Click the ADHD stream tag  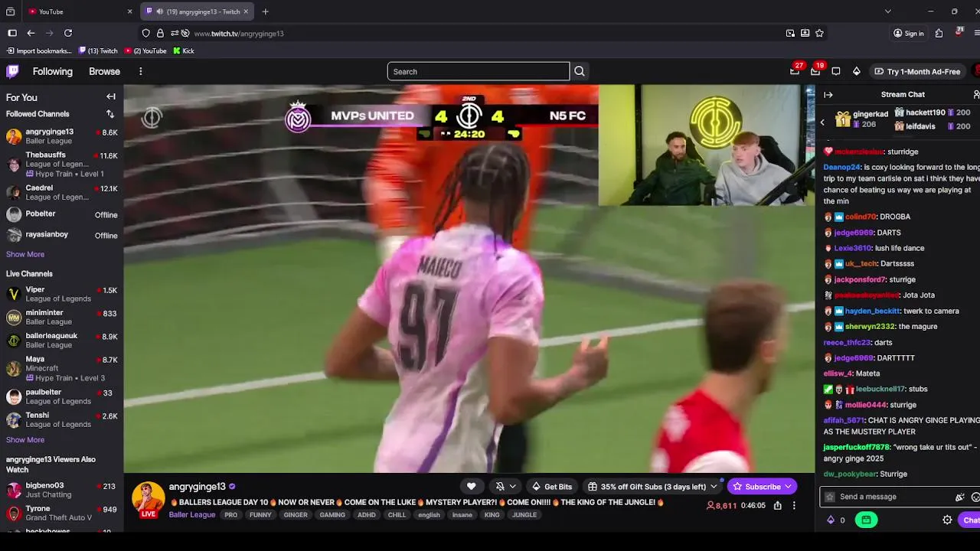click(367, 515)
